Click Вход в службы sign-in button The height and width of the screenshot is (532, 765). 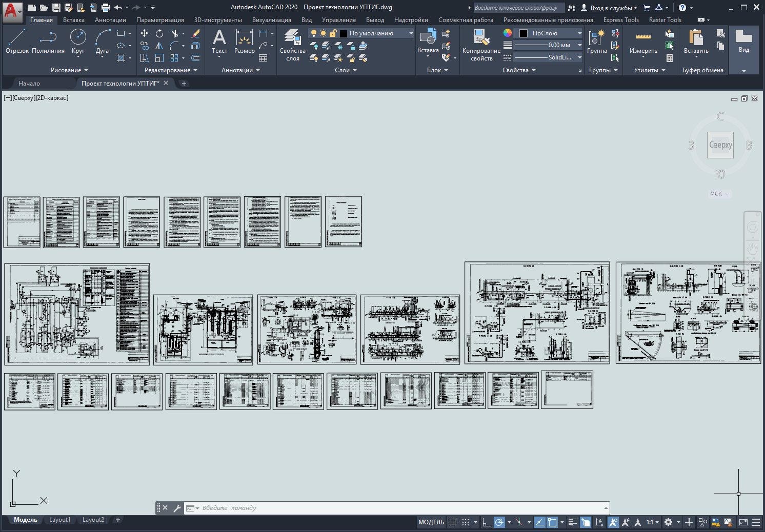(x=609, y=8)
